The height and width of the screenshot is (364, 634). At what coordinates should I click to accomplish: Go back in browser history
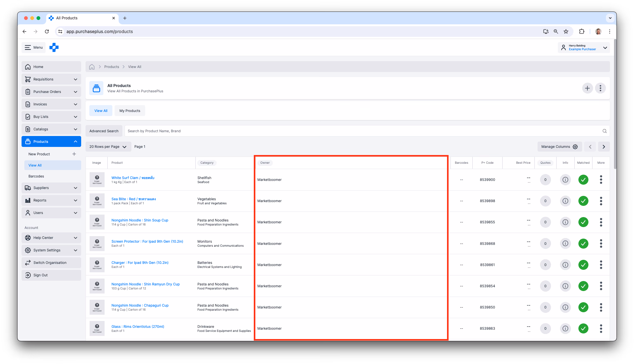(24, 32)
